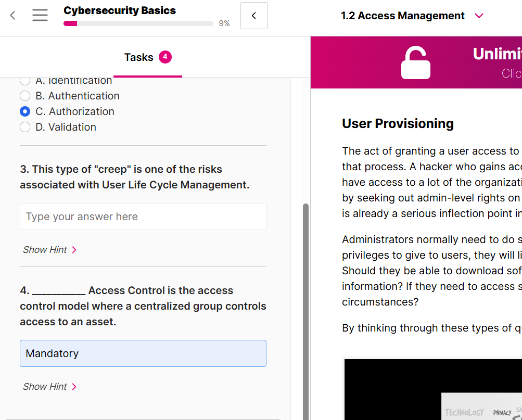Expand Show Hint under question 4
522x420 pixels.
click(45, 387)
